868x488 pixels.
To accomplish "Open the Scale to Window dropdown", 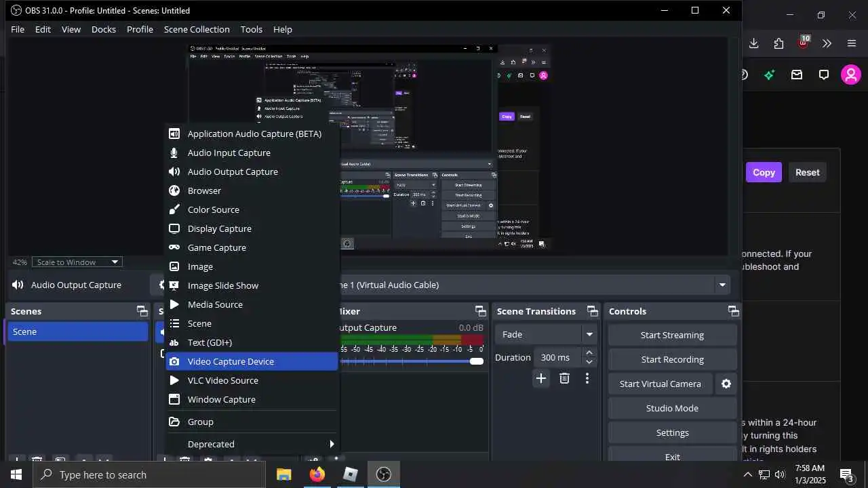I will [77, 262].
